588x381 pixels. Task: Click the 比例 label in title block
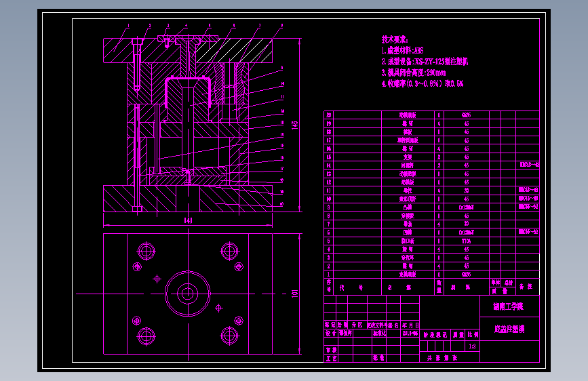[473, 334]
